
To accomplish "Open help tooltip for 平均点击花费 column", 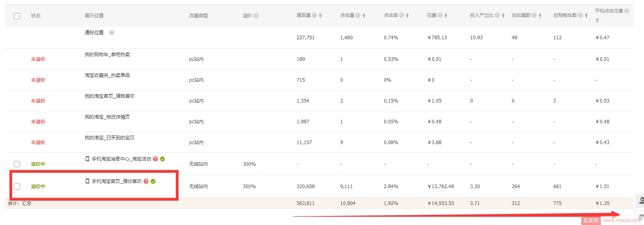I will (627, 11).
